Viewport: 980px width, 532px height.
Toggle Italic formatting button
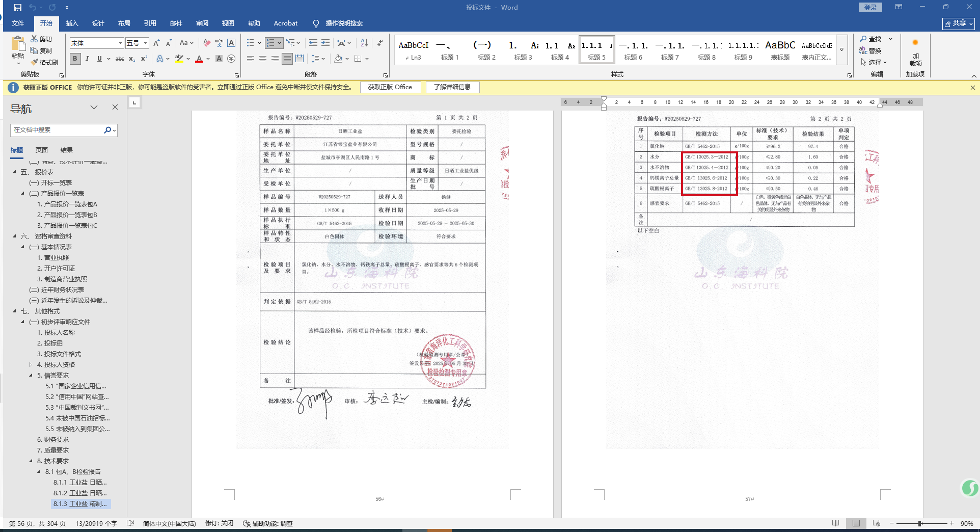87,59
